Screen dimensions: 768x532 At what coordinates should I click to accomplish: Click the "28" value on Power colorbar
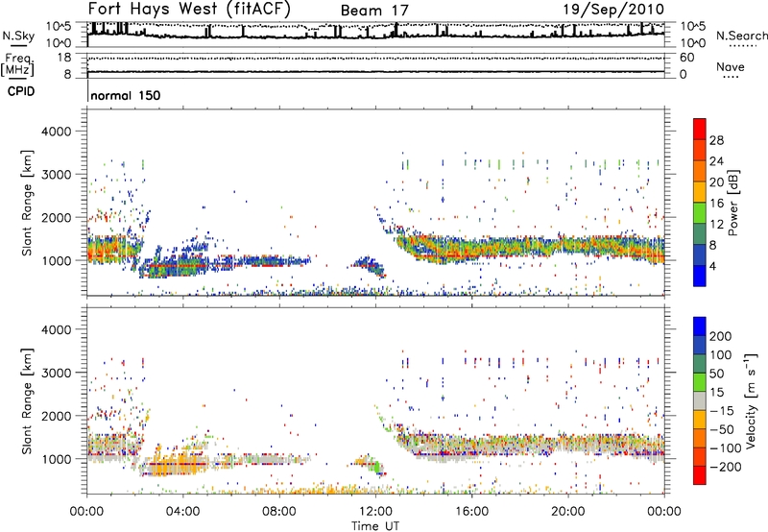pos(716,140)
